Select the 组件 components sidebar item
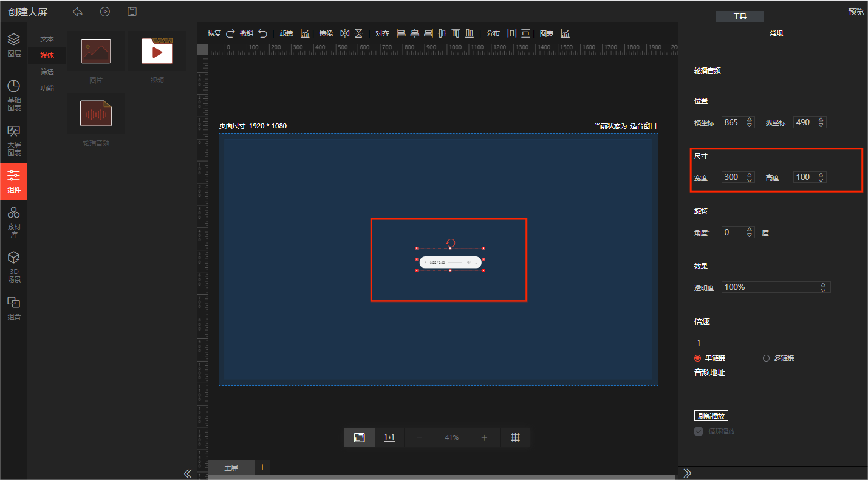This screenshot has width=868, height=480. (14, 181)
